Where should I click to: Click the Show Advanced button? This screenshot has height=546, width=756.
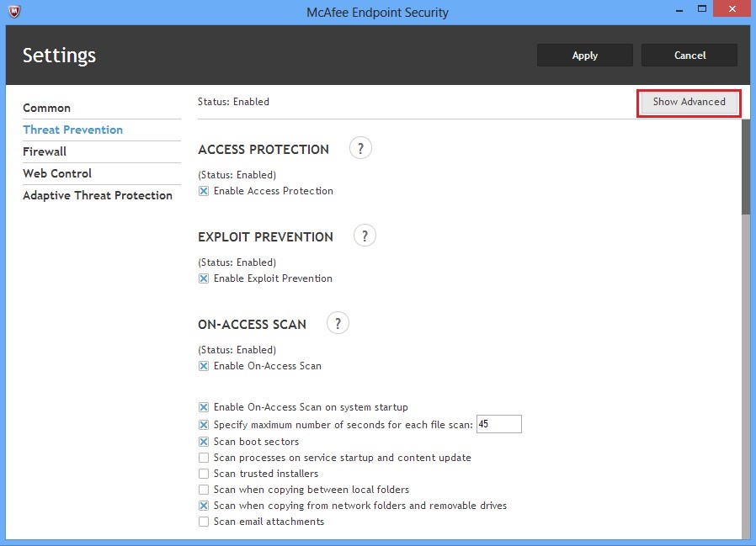click(688, 102)
